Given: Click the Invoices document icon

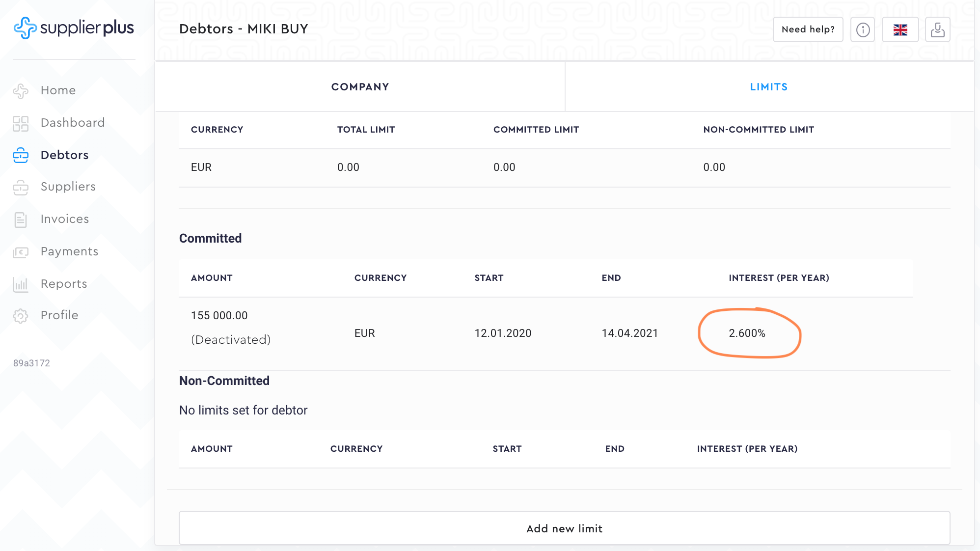Looking at the screenshot, I should (x=21, y=220).
